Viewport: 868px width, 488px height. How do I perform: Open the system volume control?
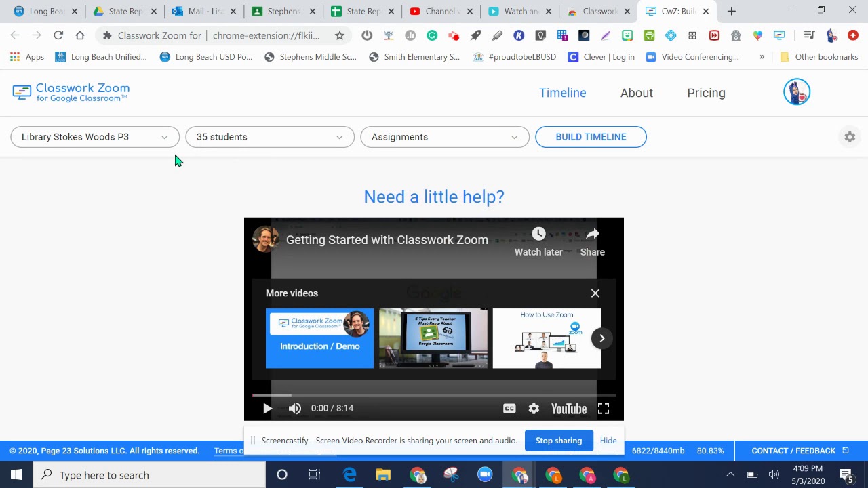[774, 475]
